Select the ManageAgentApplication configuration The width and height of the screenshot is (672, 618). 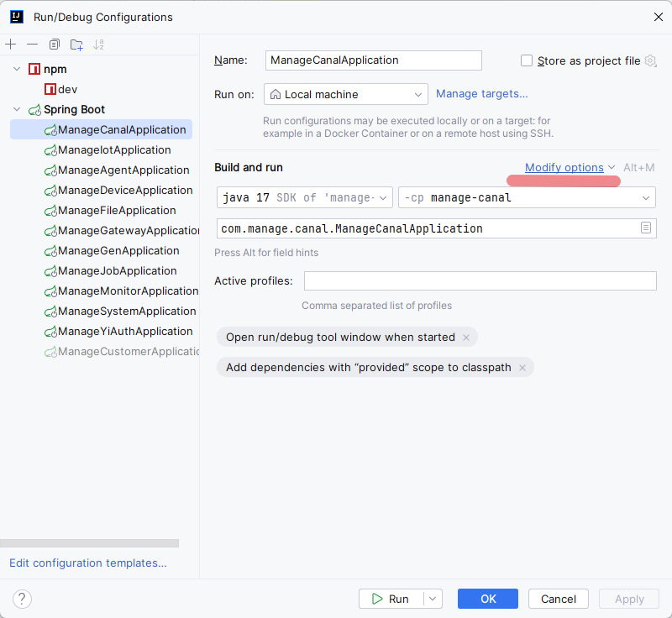[117, 170]
